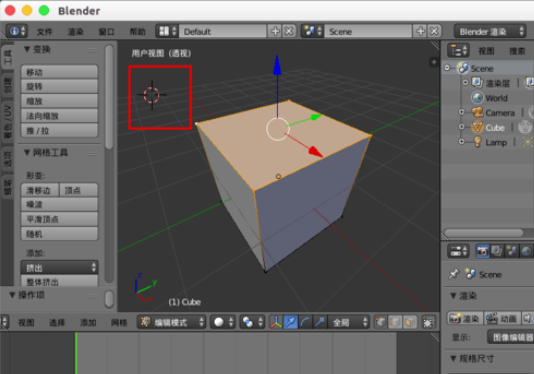Expand the Lamp node in outliner
The width and height of the screenshot is (534, 374).
click(462, 142)
